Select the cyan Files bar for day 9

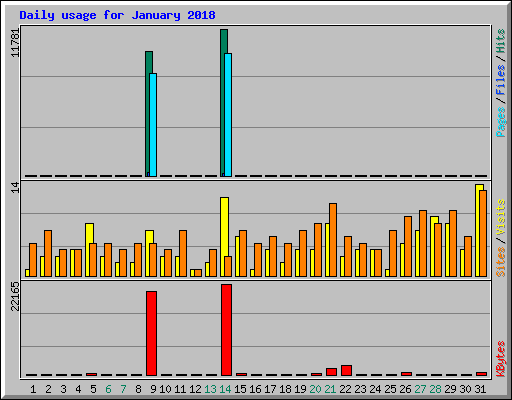[x=153, y=125]
